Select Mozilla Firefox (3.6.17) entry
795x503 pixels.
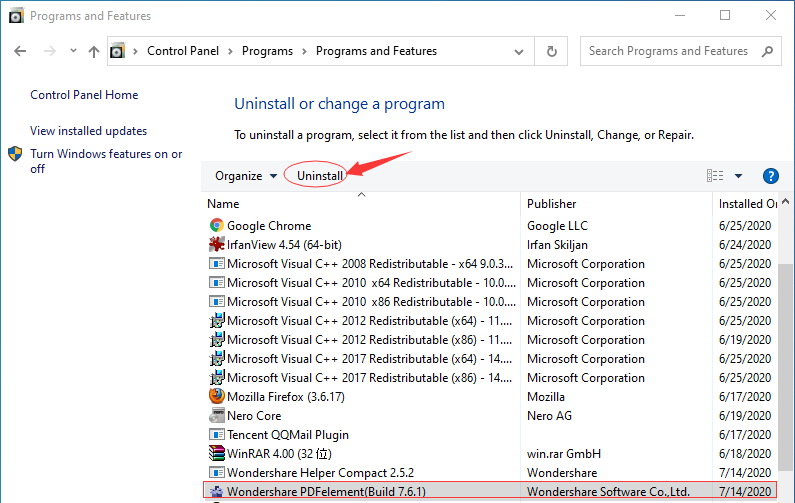[x=286, y=397]
